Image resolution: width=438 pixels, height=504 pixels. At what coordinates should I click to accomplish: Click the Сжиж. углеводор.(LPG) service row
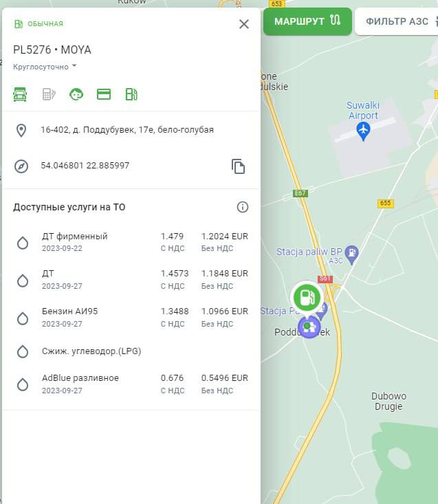click(131, 351)
